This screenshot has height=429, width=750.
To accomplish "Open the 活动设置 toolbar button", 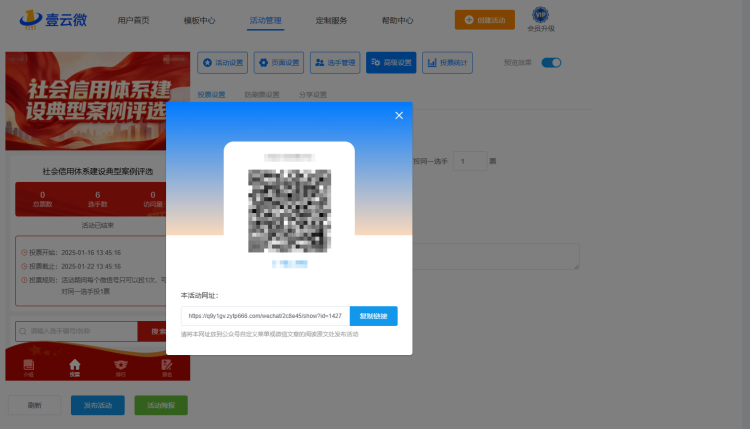I will pos(222,63).
